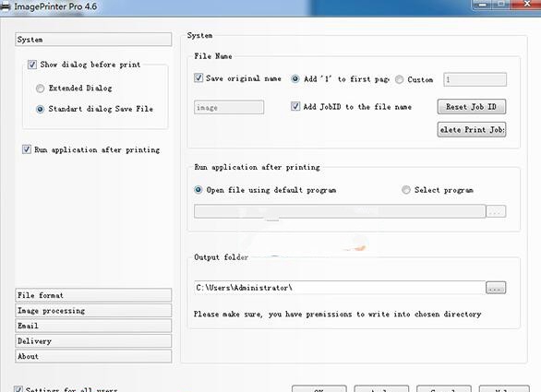Toggle Add JobID to the file name
Screen dimensions: 541x392
coord(295,106)
